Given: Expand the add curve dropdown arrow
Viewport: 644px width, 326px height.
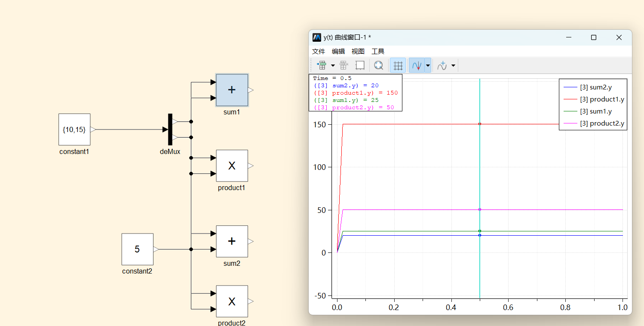Looking at the screenshot, I should pyautogui.click(x=453, y=66).
